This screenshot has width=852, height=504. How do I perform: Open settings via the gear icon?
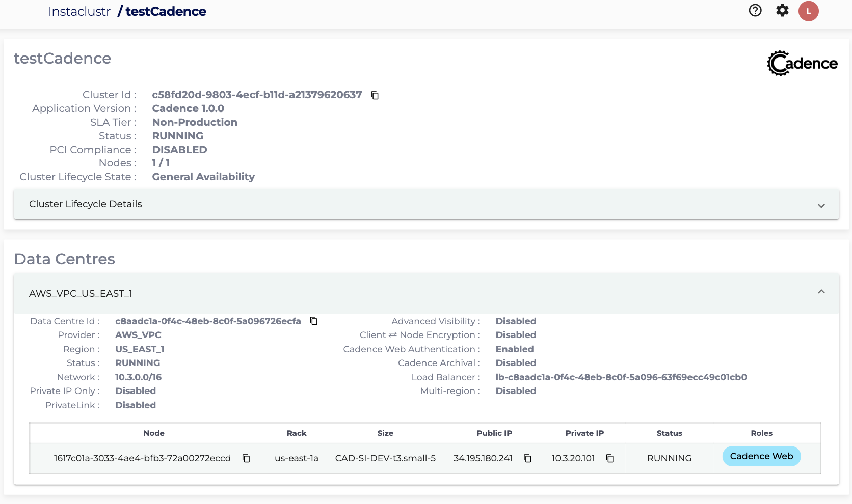(x=782, y=11)
